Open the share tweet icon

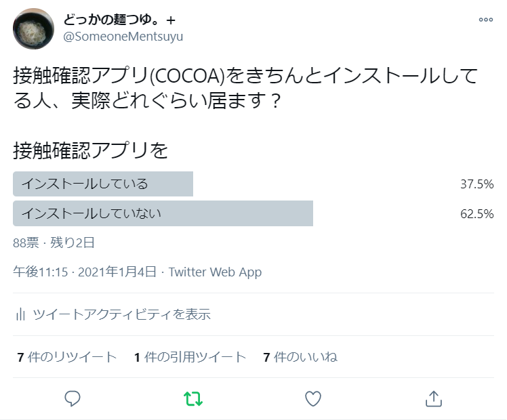pos(433,398)
